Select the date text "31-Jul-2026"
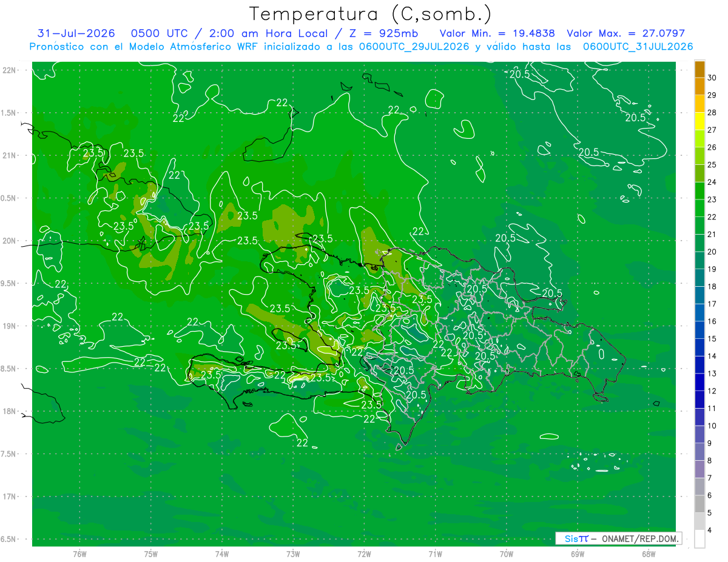Viewport: 728px width, 562px height. [x=76, y=33]
